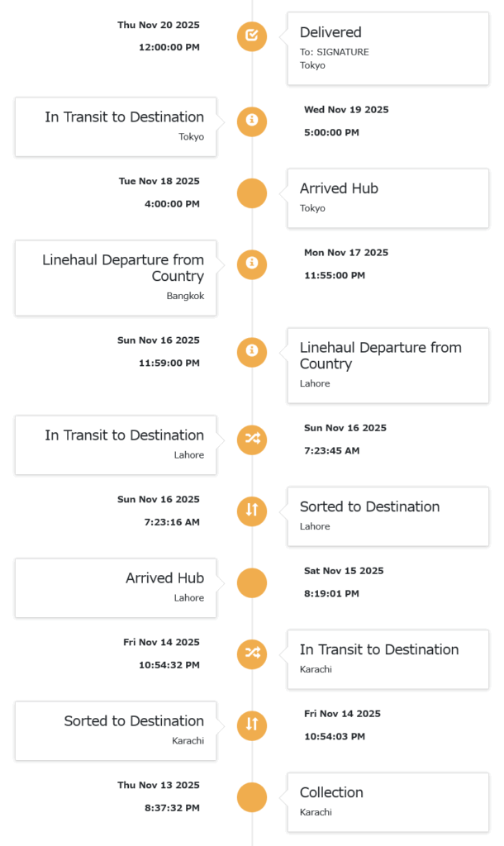504x846 pixels.
Task: Select the Arrived Hub Tokyo card
Action: coord(388,197)
